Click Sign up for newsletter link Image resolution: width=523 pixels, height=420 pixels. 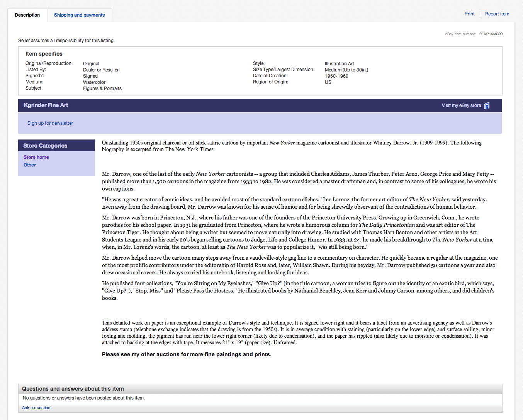click(x=50, y=123)
